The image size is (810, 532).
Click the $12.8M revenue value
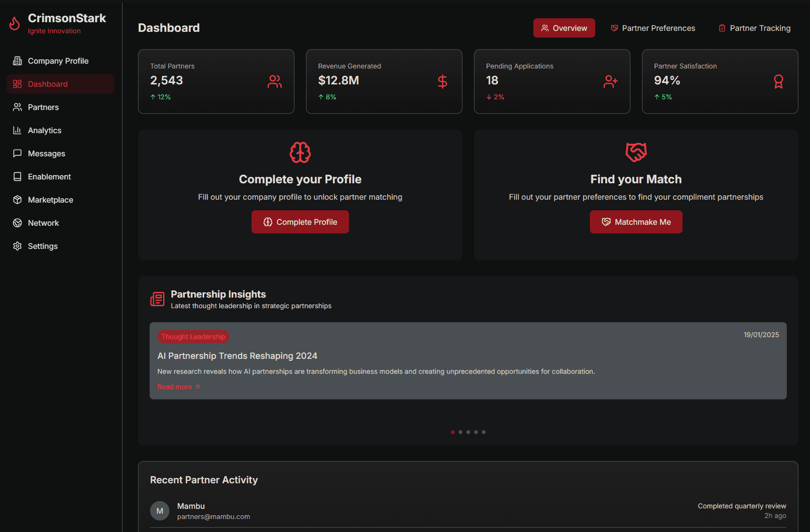pyautogui.click(x=338, y=81)
